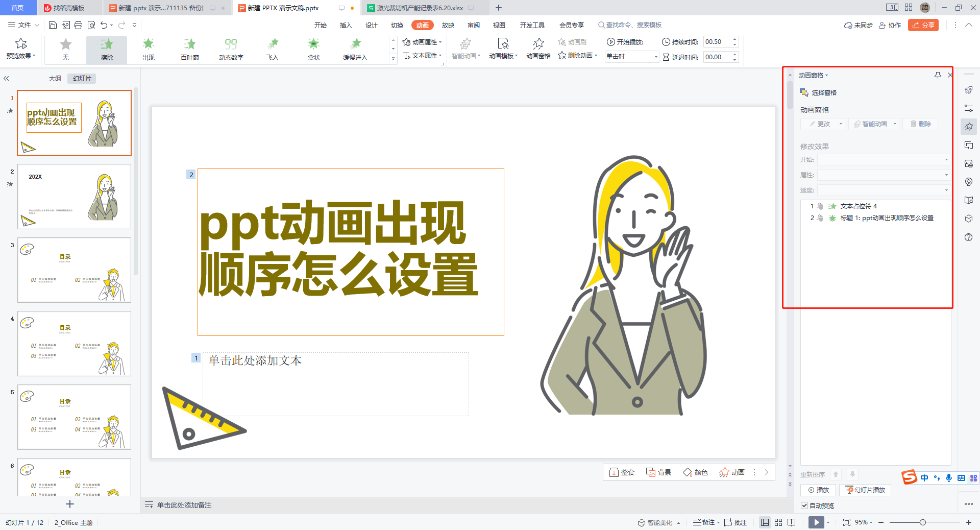The image size is (980, 530).
Task: Switch to reading view icon
Action: (792, 522)
